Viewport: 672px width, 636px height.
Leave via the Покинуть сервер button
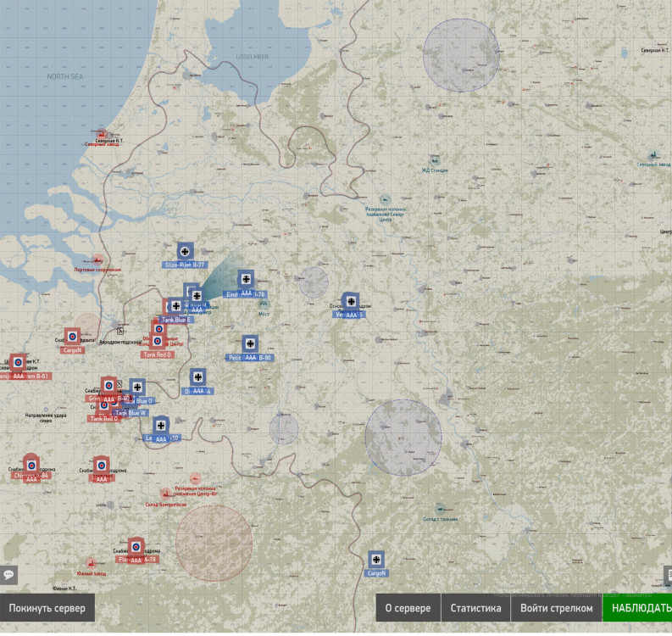pyautogui.click(x=47, y=608)
